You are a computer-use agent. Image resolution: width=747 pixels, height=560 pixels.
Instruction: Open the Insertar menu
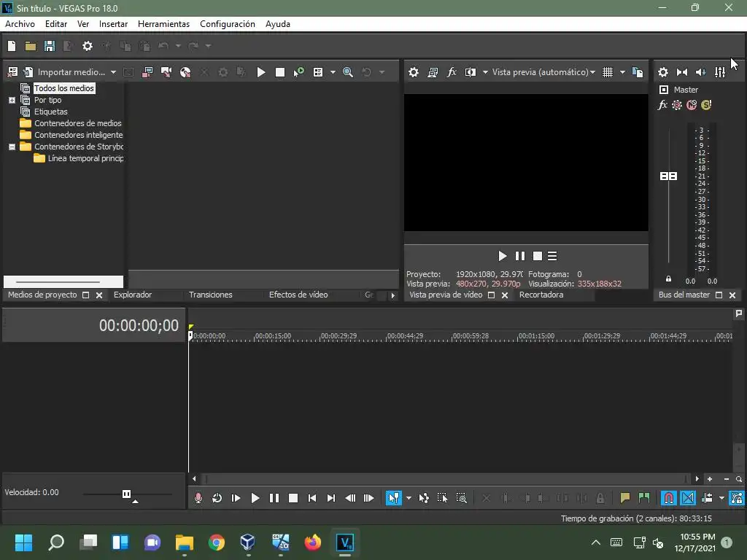(113, 24)
